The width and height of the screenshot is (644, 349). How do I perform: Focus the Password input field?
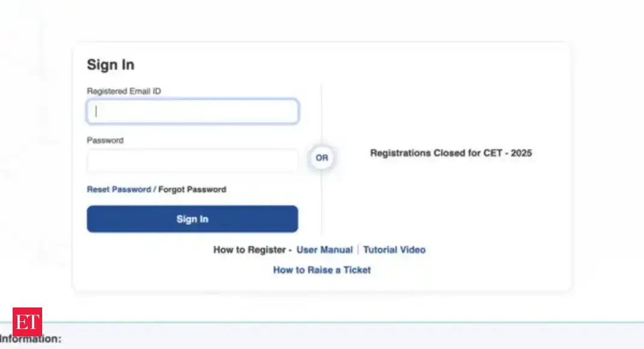(193, 161)
